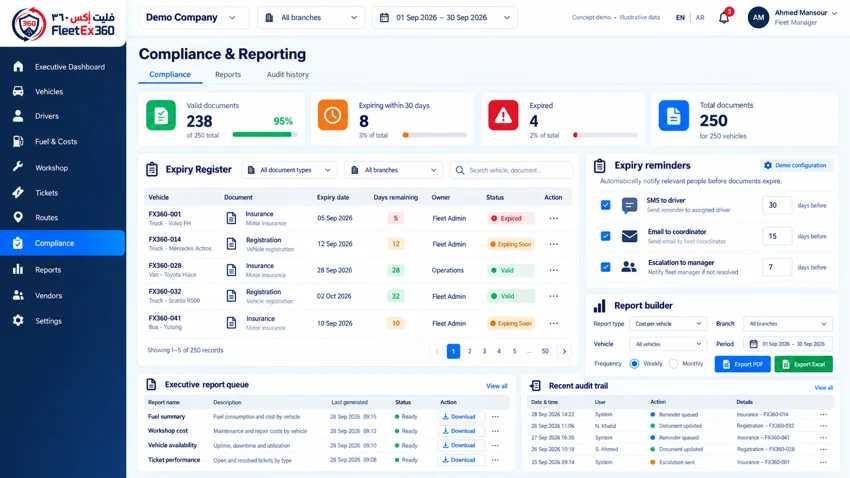The image size is (850, 478).
Task: Click the Export PDF button
Action: (x=742, y=364)
